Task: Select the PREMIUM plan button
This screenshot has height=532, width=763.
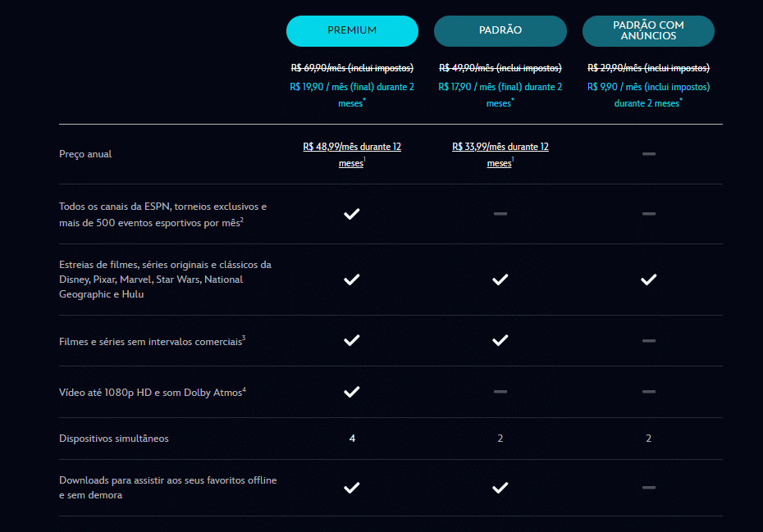Action: tap(352, 30)
